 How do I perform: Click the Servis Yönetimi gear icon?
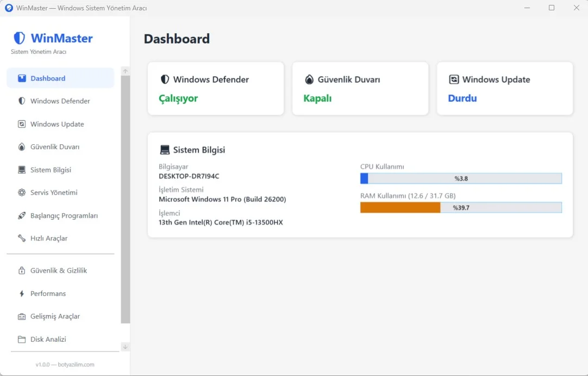click(22, 193)
